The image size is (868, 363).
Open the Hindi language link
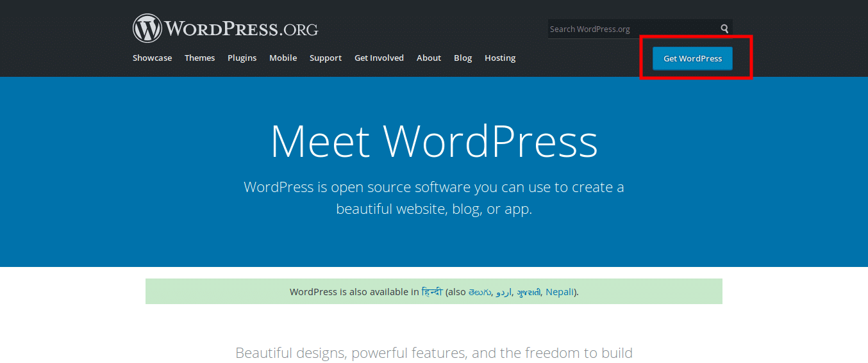[x=432, y=292]
